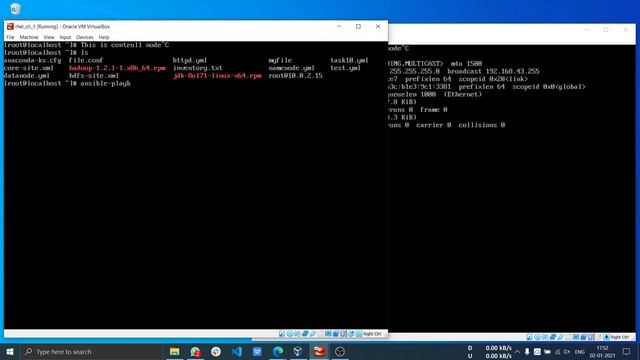Click network adapters icon in rhel_cli_1 status bar
The width and height of the screenshot is (640, 360).
point(305,334)
